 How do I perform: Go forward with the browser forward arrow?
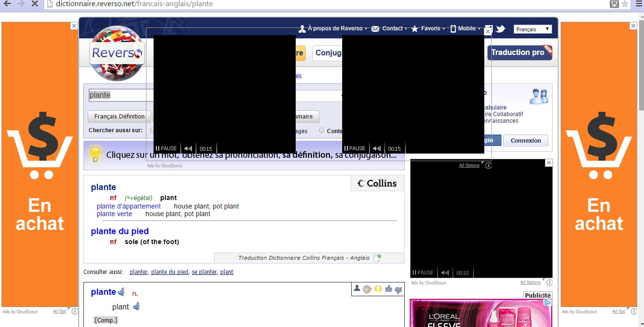pyautogui.click(x=20, y=4)
